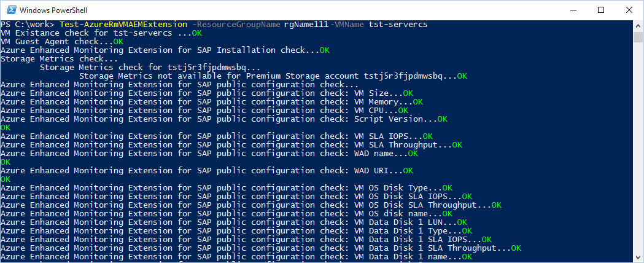Click the OK after "VM Data Disk 1 SLA Throughput"

click(x=516, y=248)
